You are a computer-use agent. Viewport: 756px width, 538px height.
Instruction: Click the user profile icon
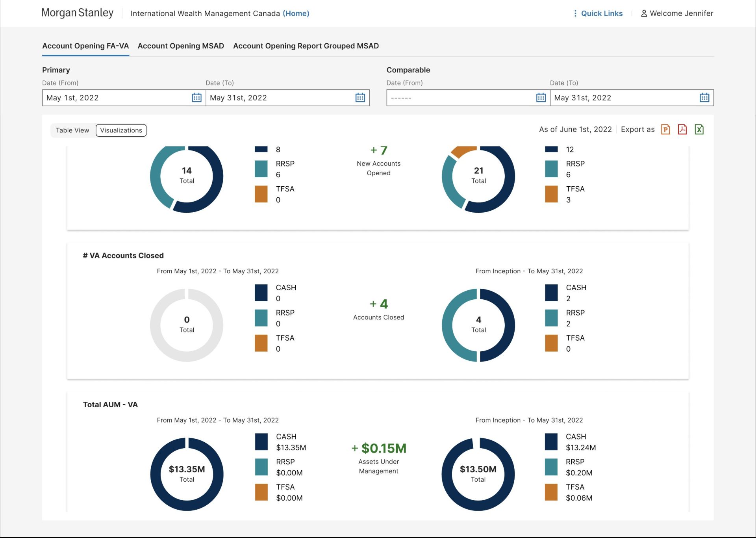click(x=644, y=13)
